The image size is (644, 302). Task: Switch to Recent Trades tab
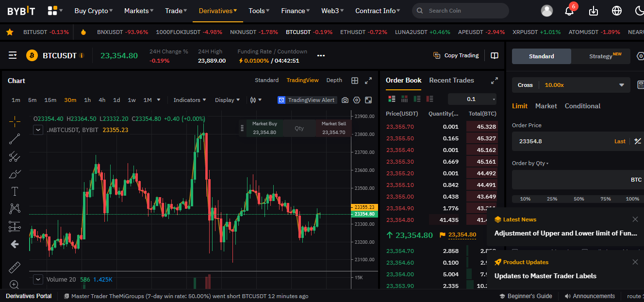pos(451,80)
